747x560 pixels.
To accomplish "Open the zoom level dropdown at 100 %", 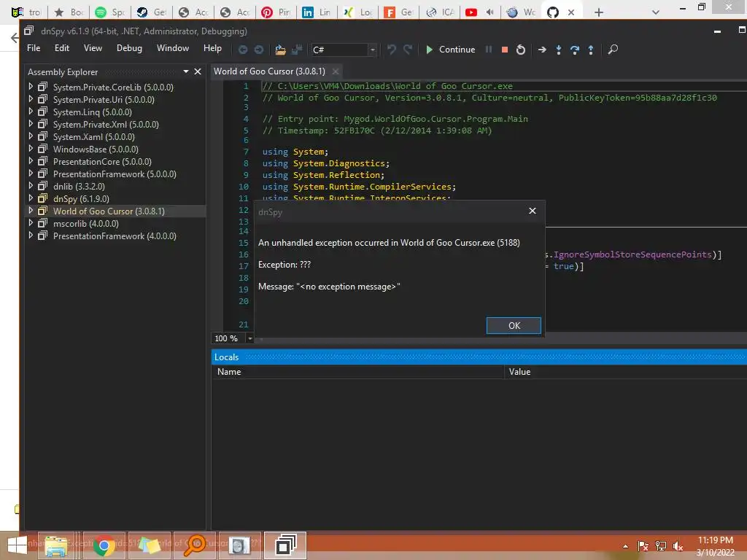I will click(249, 338).
